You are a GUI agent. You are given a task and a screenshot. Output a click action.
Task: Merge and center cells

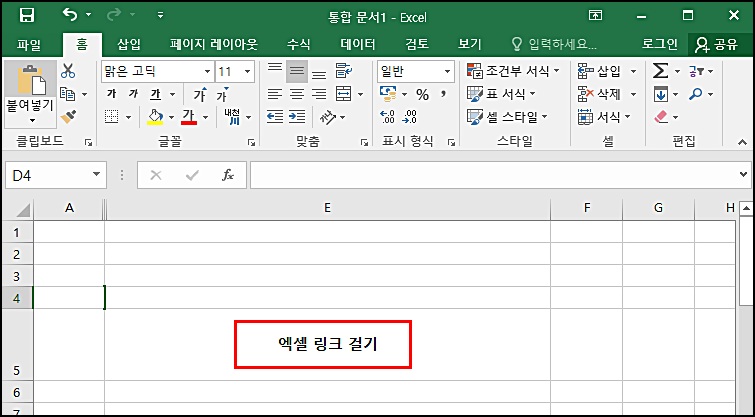click(x=343, y=94)
